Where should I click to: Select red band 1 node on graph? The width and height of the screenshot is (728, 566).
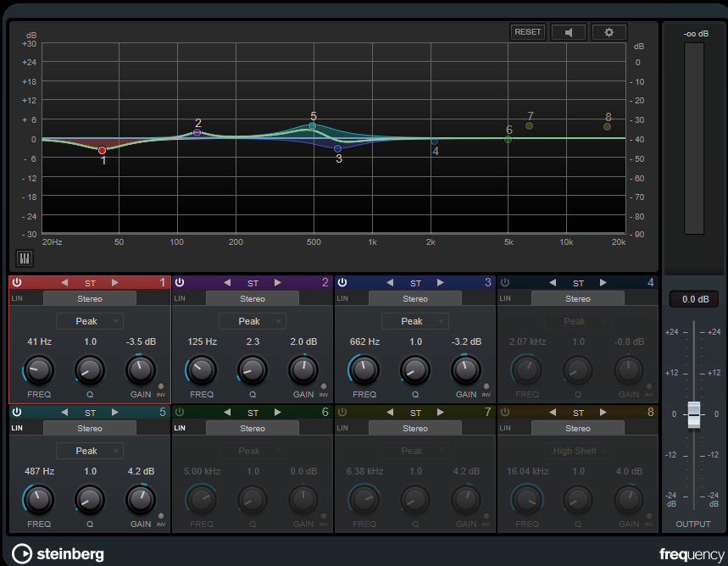point(103,150)
